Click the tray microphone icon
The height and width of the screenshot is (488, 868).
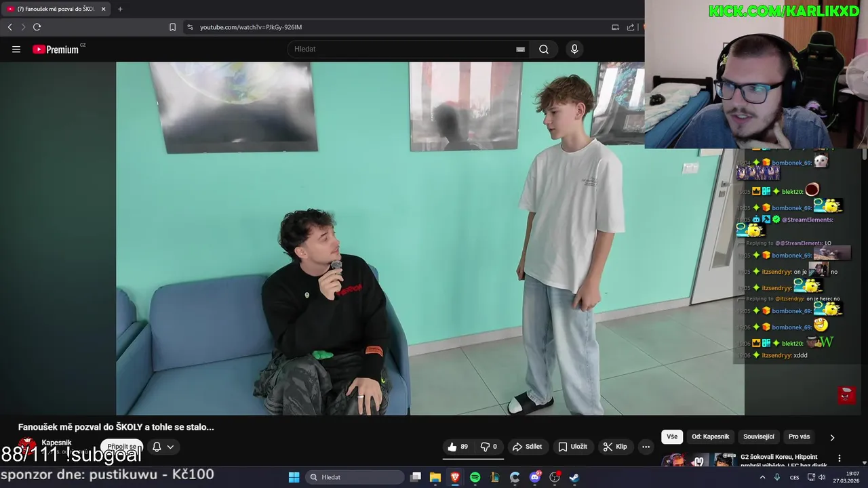coord(777,477)
